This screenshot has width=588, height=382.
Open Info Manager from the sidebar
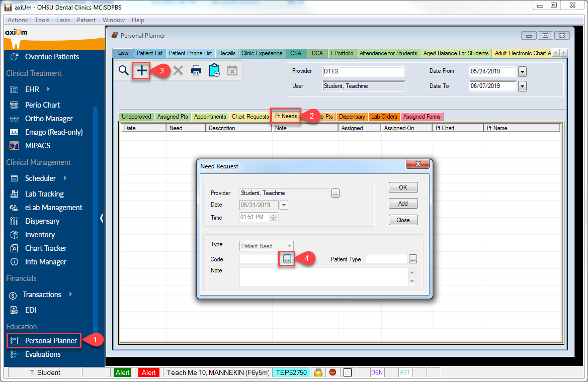tap(45, 262)
